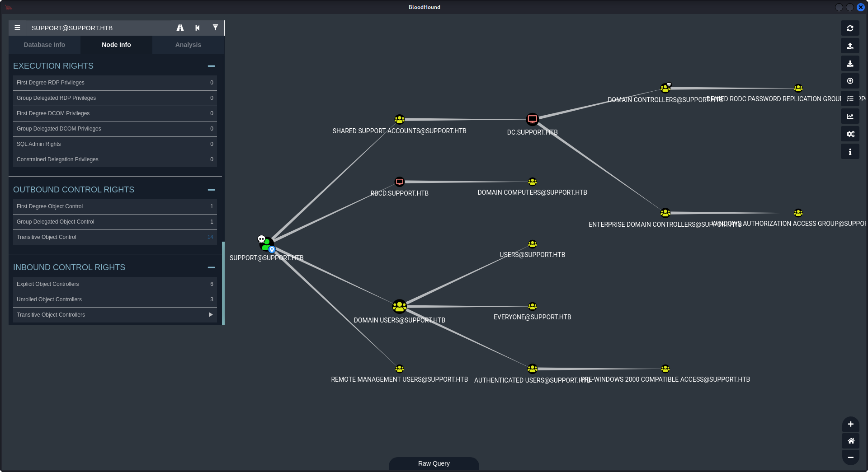Viewport: 868px width, 472px height.
Task: Click the Group Delegated DCOM Privileges row
Action: point(115,129)
